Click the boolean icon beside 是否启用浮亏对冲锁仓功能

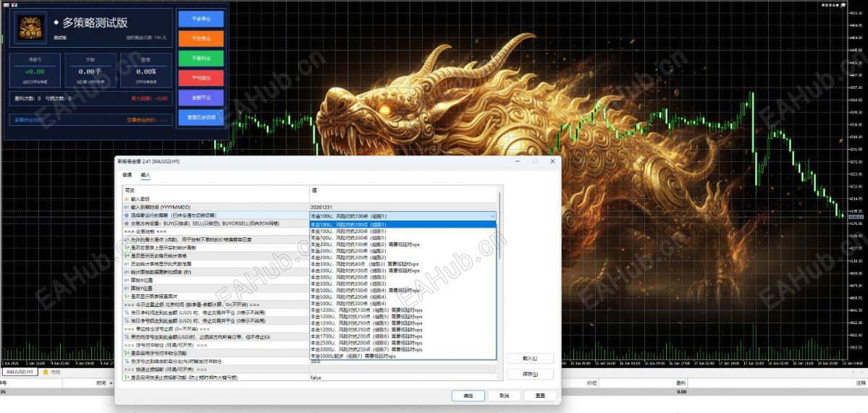126,353
